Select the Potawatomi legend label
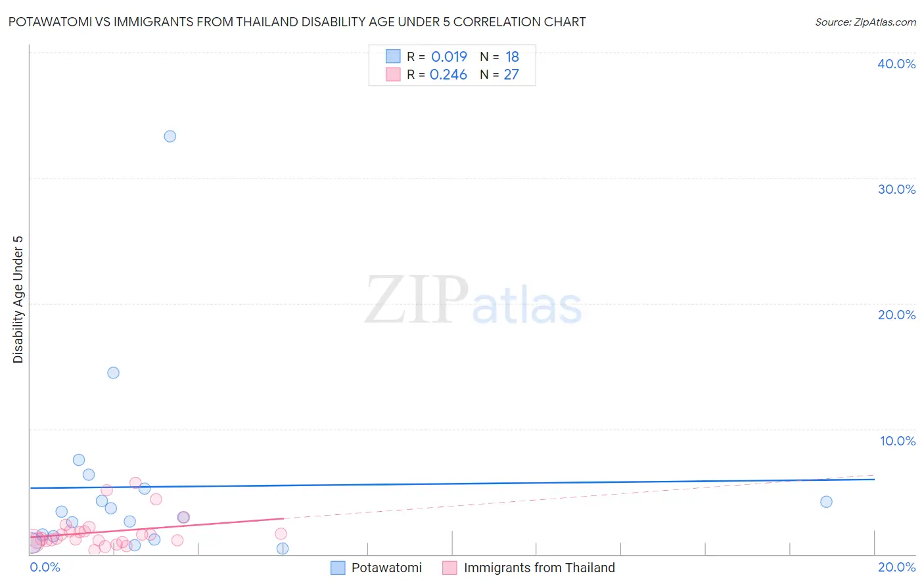This screenshot has width=924, height=586. [386, 568]
